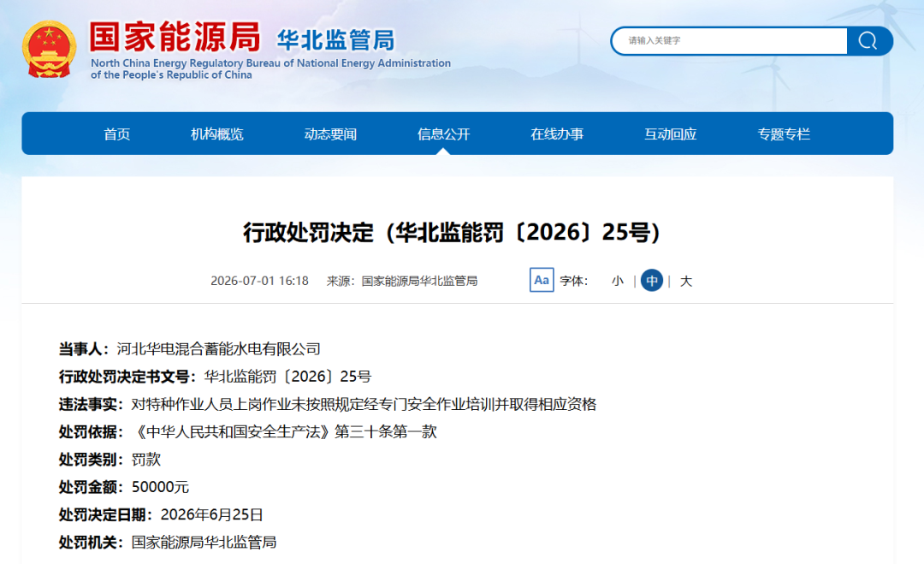
Task: Click the 华北监管局 header text
Action: point(336,40)
